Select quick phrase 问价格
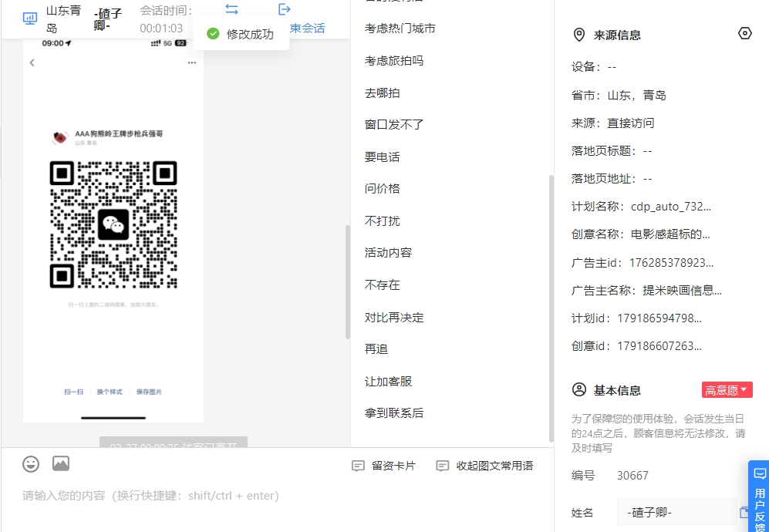This screenshot has height=532, width=769. click(x=382, y=189)
